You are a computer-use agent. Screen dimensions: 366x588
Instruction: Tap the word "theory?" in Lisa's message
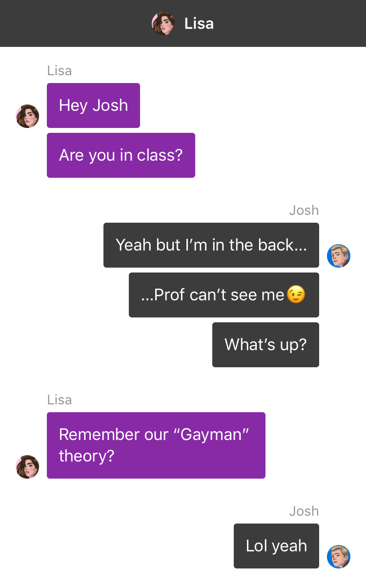click(86, 456)
